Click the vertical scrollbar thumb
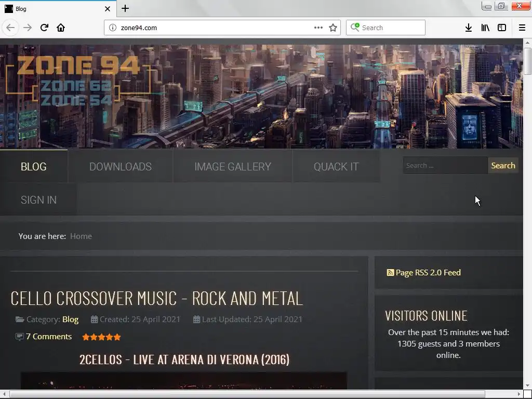This screenshot has width=532, height=399. (x=527, y=61)
